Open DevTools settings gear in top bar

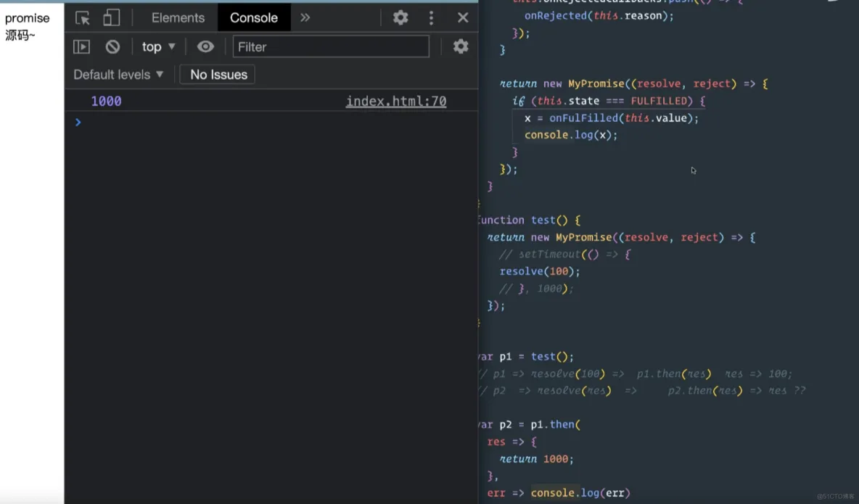400,17
